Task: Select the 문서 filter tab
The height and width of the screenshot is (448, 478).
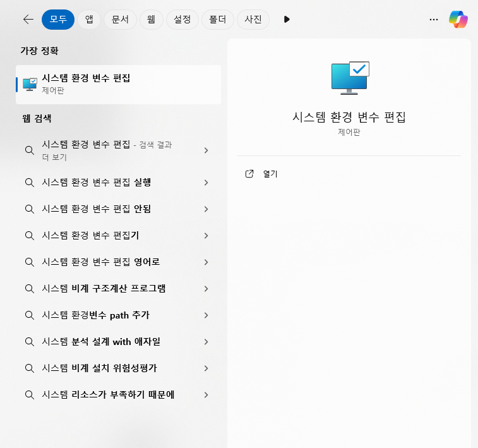Action: 120,20
